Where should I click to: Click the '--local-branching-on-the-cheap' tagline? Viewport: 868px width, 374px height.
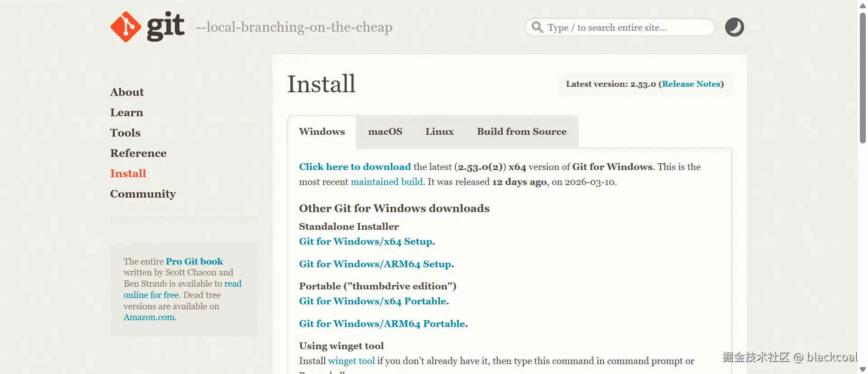tap(294, 27)
